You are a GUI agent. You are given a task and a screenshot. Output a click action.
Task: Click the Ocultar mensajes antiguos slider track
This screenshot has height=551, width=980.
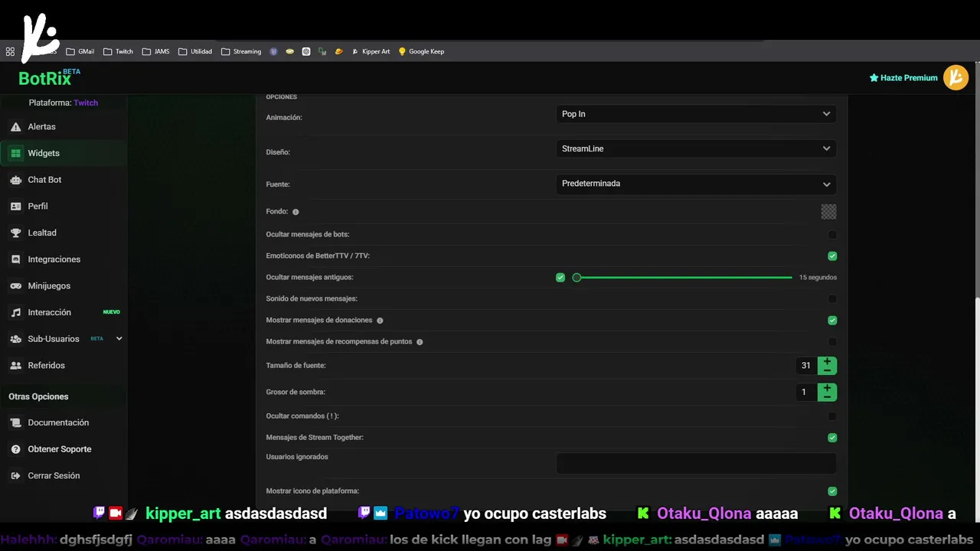click(x=684, y=278)
